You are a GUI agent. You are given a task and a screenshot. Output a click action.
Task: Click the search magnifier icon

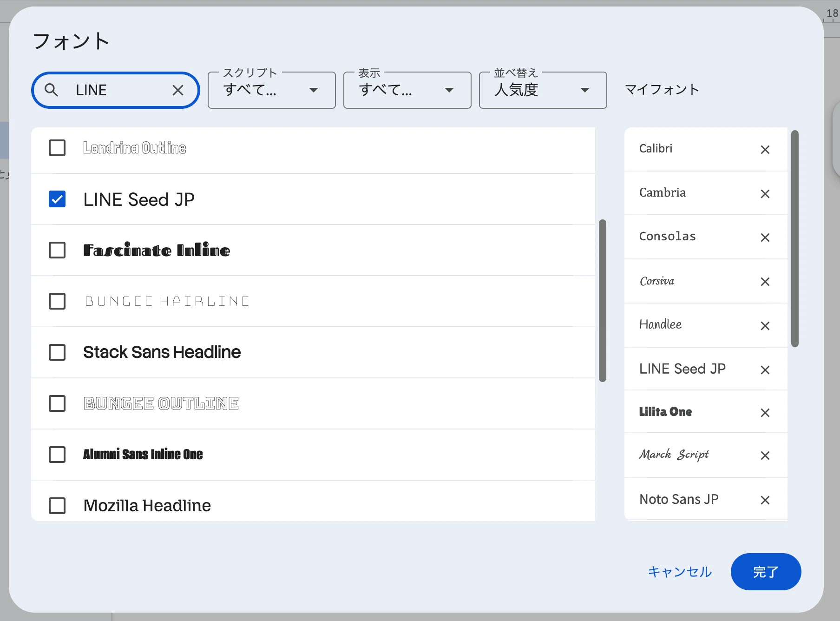coord(52,90)
